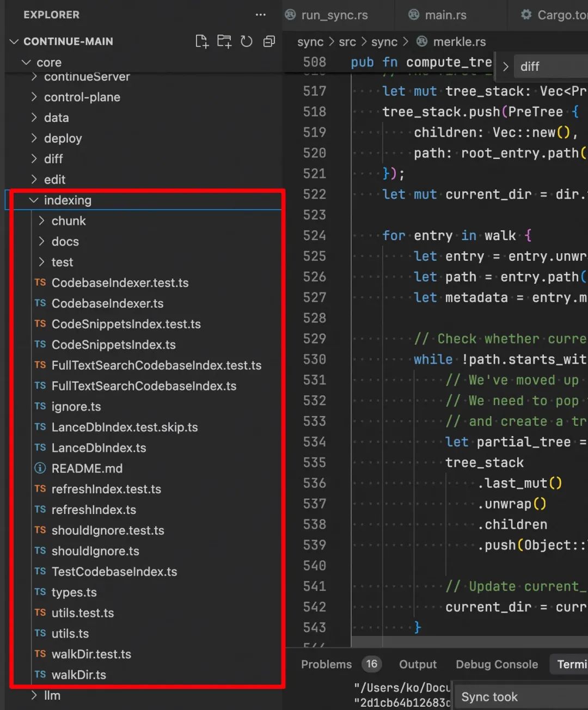Click the 'Sync took' tooltip text
This screenshot has width=588, height=710.
pos(489,697)
